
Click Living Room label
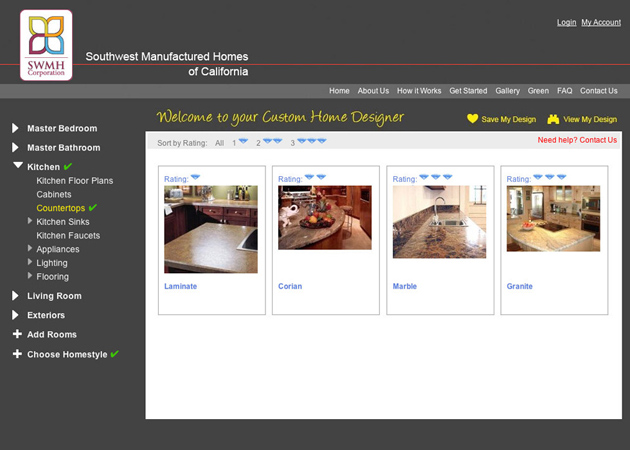(54, 296)
